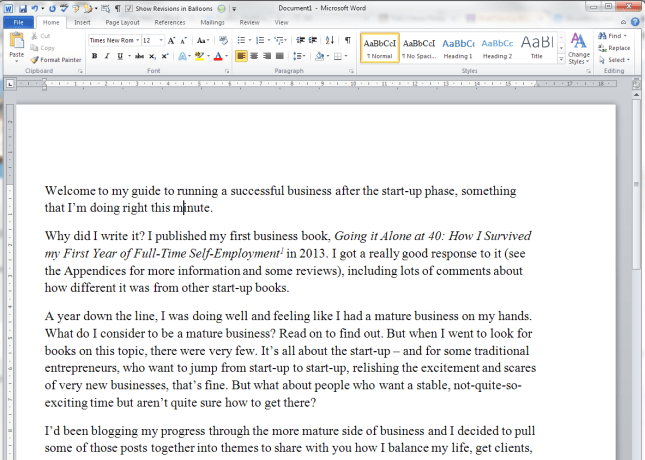The width and height of the screenshot is (645, 460).
Task: Click the footnote reference after Self-Employment
Action: [282, 249]
